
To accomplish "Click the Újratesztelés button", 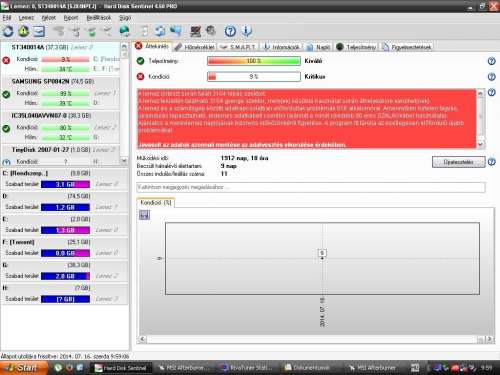I will 459,162.
